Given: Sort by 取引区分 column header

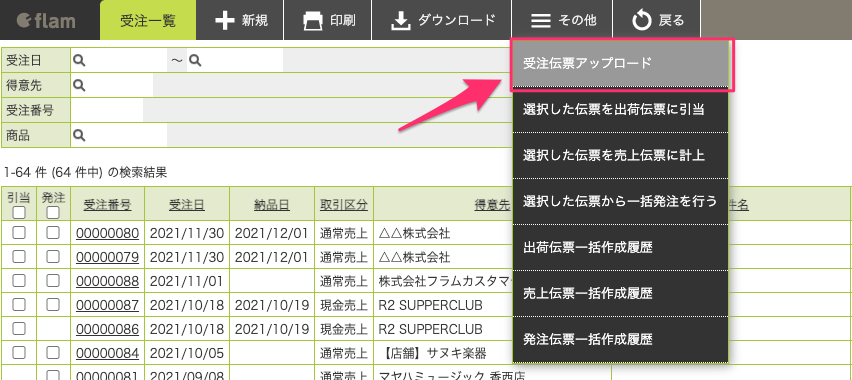Looking at the screenshot, I should pyautogui.click(x=344, y=205).
